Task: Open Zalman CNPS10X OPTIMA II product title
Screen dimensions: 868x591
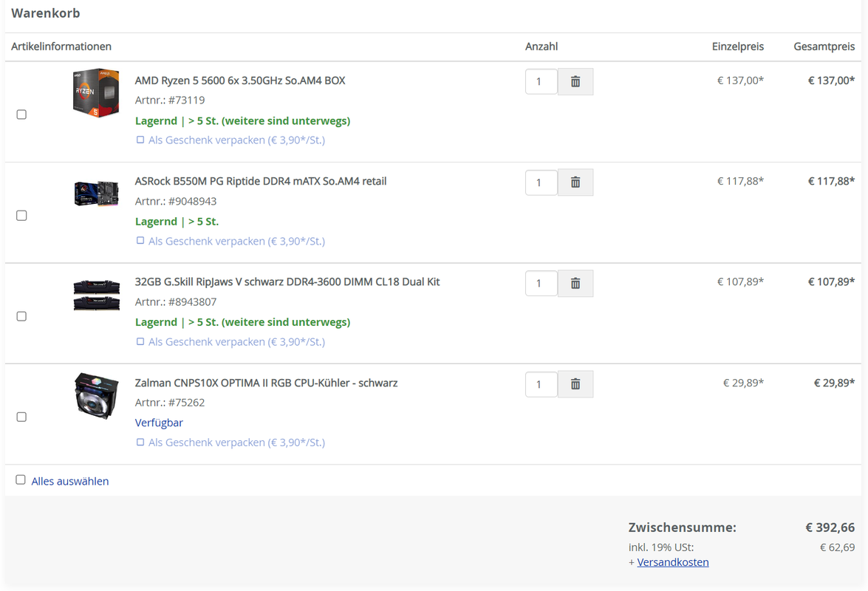Action: [x=266, y=383]
